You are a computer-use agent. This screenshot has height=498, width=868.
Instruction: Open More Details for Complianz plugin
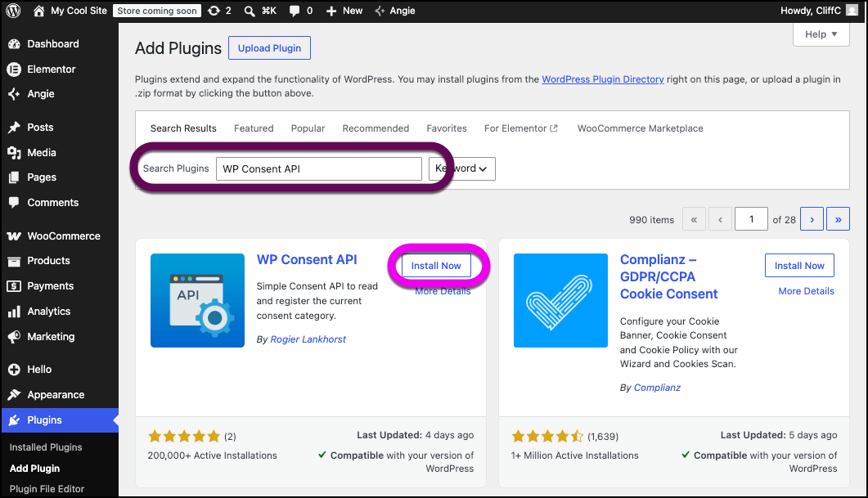pos(806,291)
